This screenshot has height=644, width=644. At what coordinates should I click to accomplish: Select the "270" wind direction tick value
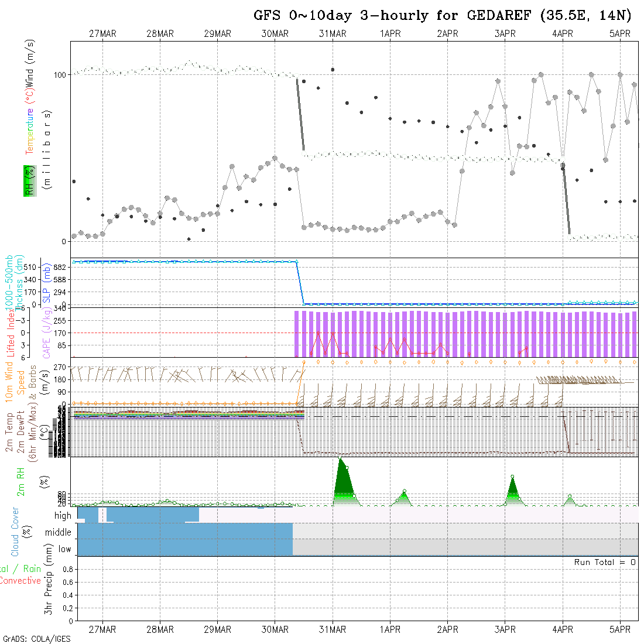60,367
